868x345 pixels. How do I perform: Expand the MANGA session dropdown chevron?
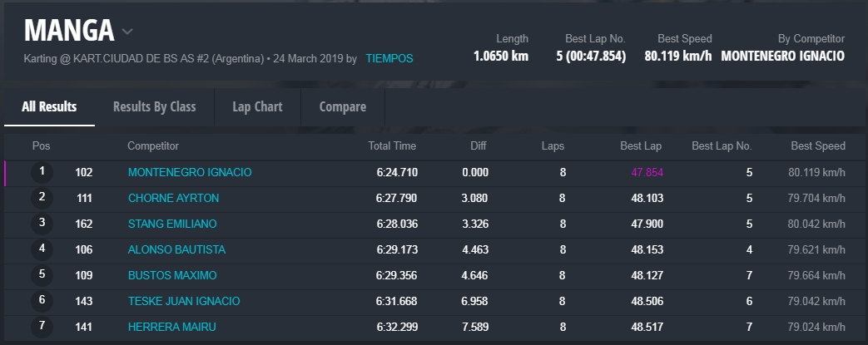tap(127, 32)
